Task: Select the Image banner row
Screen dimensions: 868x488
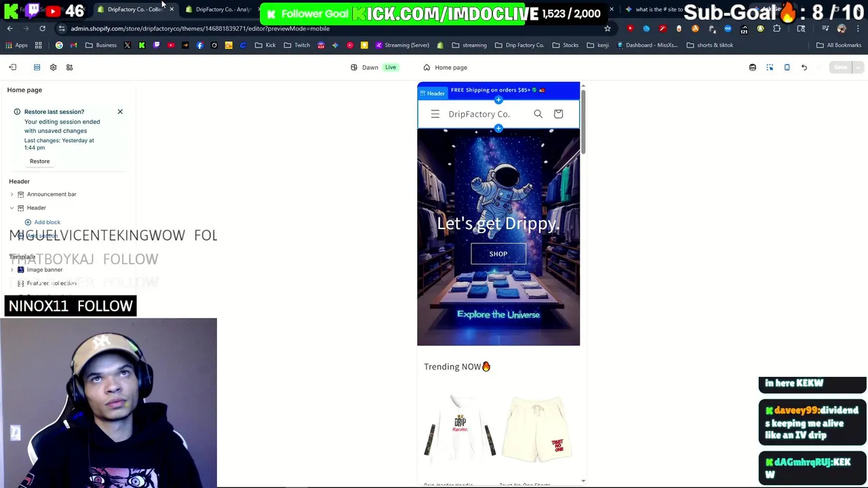Action: pos(68,270)
